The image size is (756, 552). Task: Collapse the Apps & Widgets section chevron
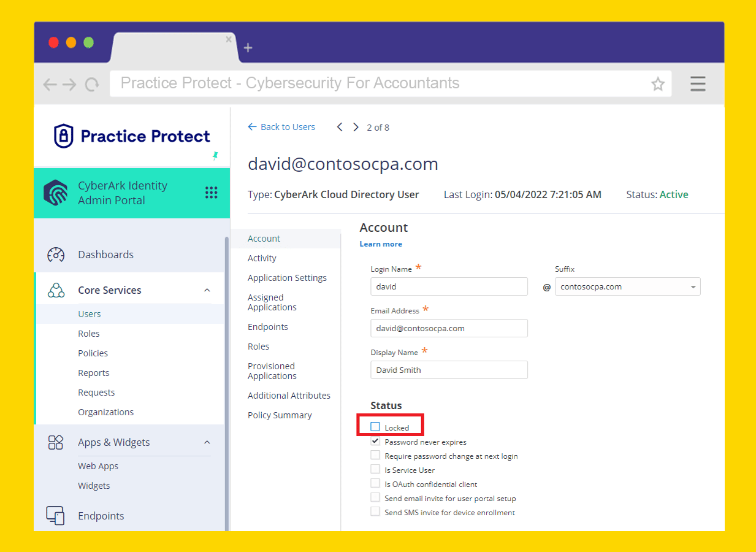[207, 442]
